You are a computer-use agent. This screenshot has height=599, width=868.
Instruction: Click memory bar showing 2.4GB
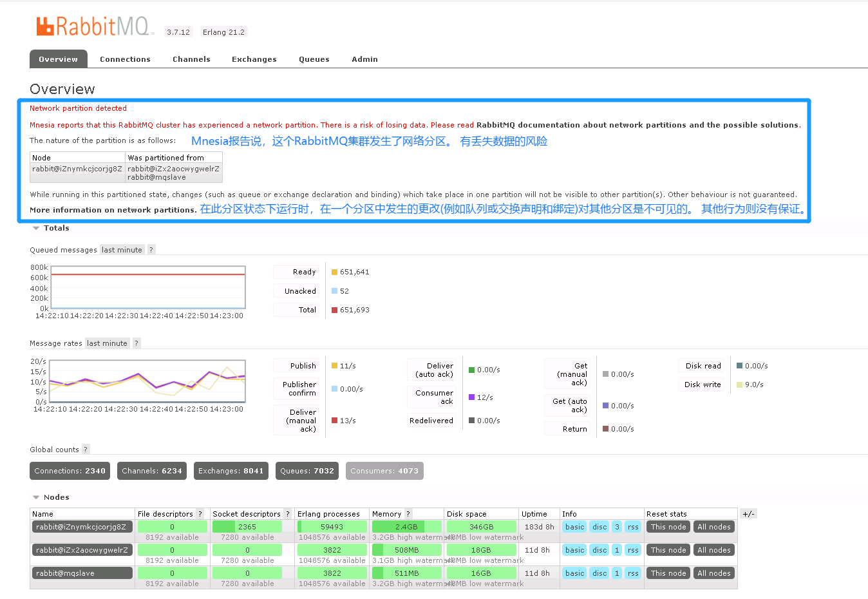(407, 527)
